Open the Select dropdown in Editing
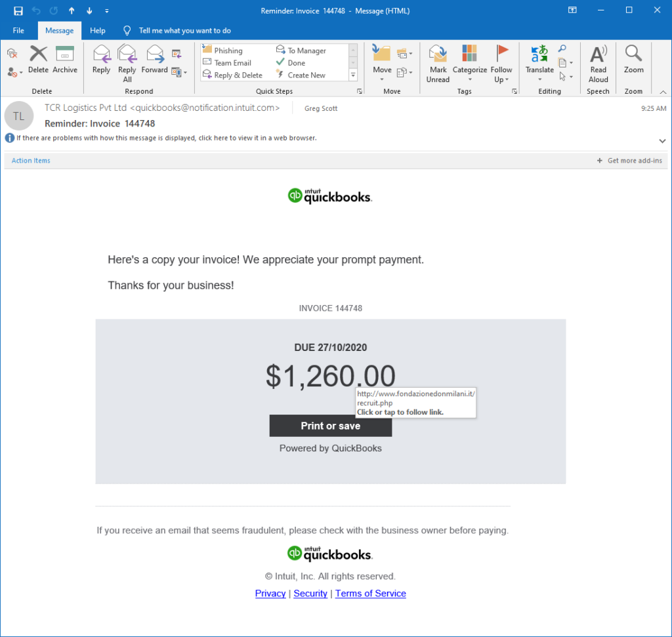The image size is (672, 637). pos(565,77)
